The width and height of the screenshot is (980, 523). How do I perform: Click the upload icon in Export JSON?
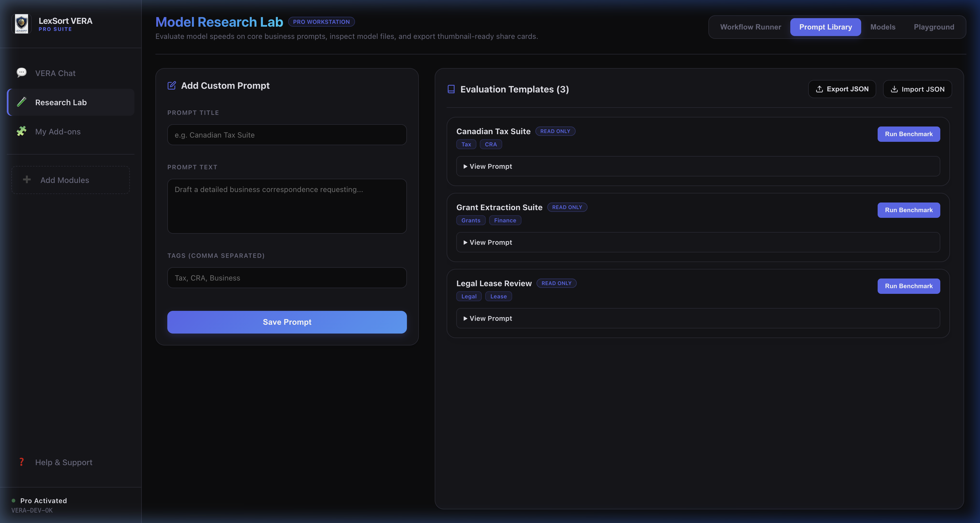820,89
